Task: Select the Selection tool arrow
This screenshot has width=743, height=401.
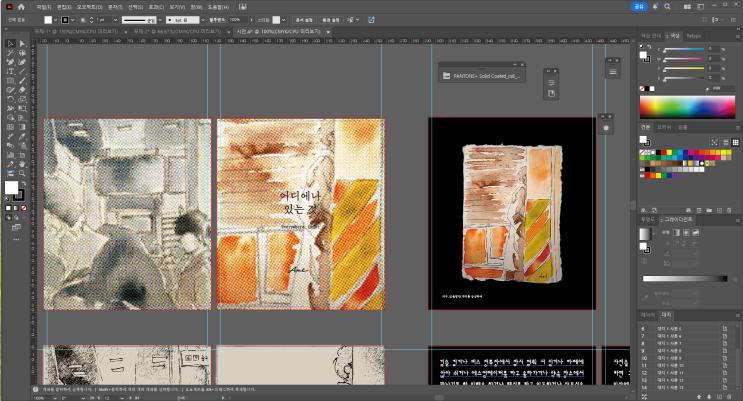Action: point(10,44)
